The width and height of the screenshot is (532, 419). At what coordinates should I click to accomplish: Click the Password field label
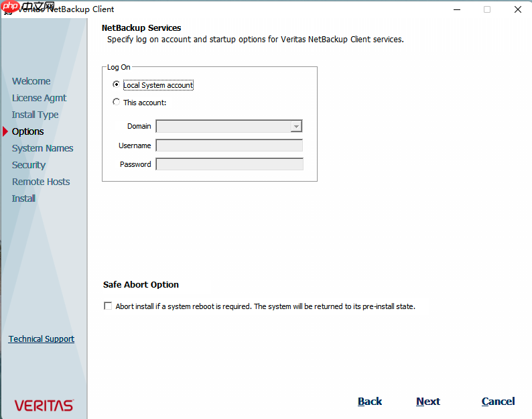click(135, 164)
